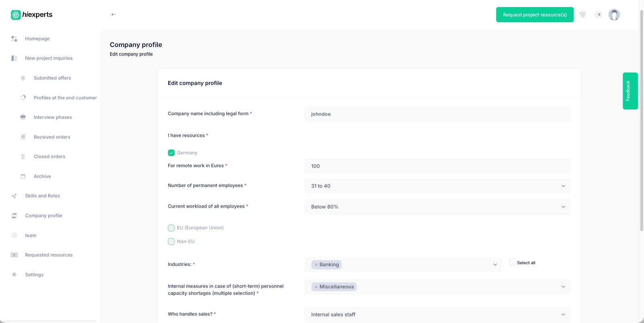Go to Homepage in sidebar

(x=37, y=39)
